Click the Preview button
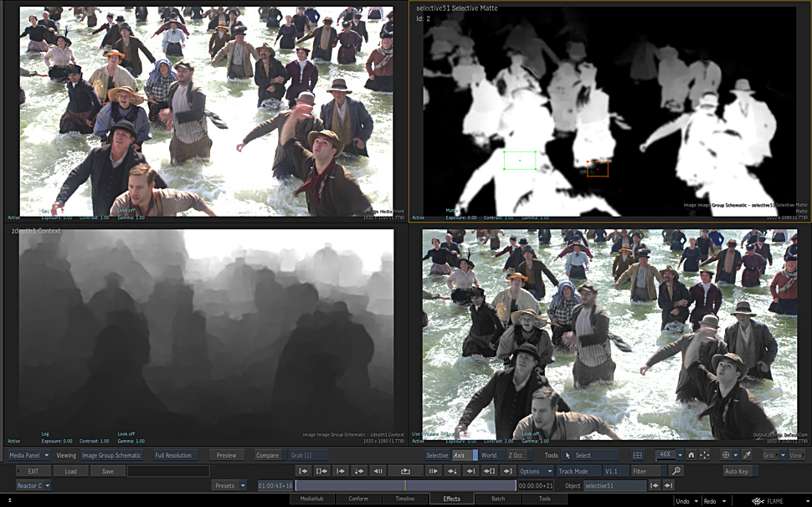The height and width of the screenshot is (507, 812). [226, 455]
